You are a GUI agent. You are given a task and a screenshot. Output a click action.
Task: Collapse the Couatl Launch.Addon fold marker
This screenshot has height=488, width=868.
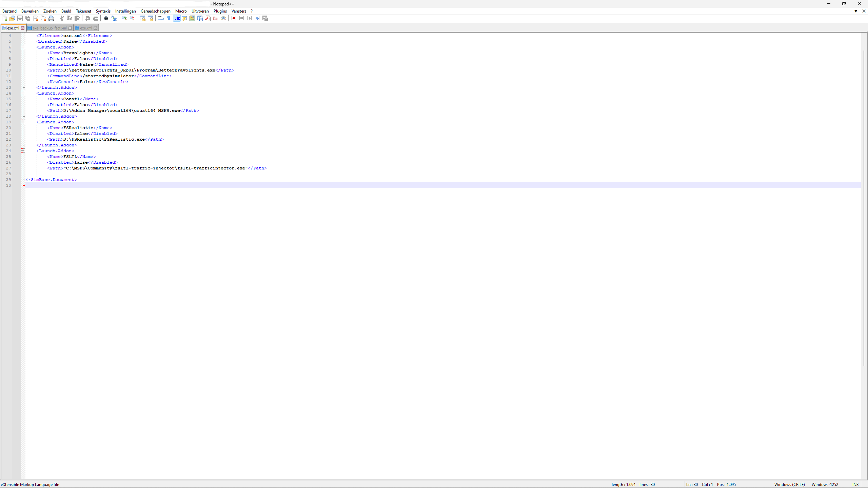[23, 93]
